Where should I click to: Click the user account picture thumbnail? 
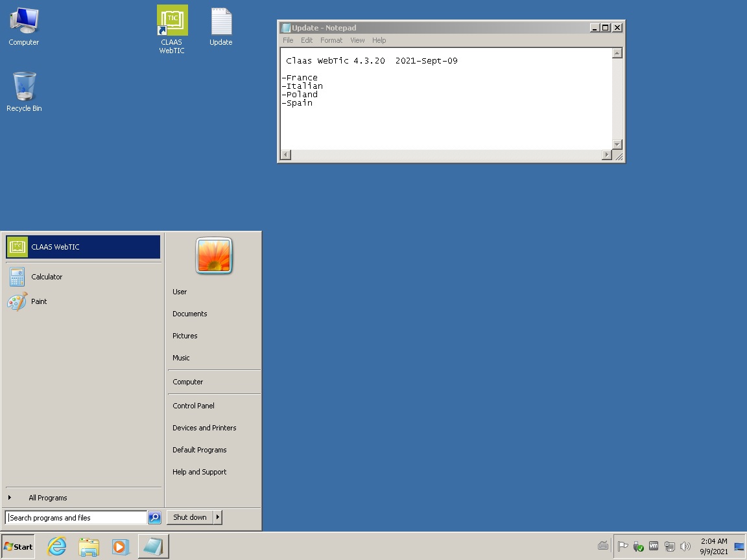pyautogui.click(x=214, y=256)
